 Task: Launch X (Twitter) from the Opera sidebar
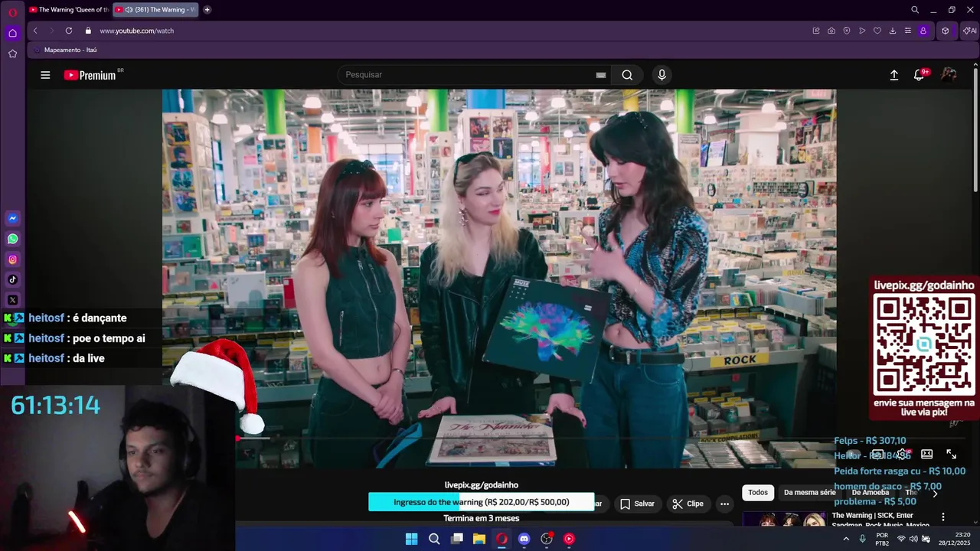tap(12, 300)
